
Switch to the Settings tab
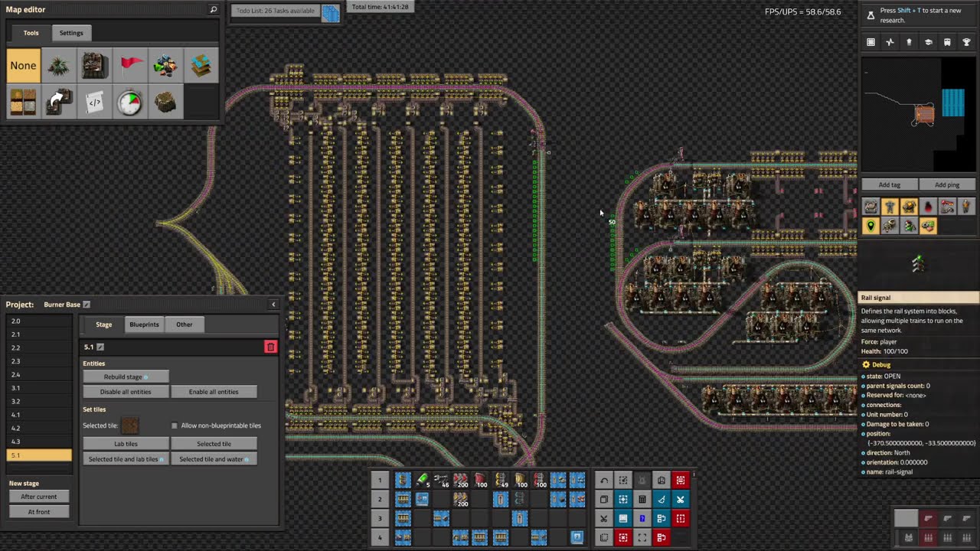(x=71, y=33)
